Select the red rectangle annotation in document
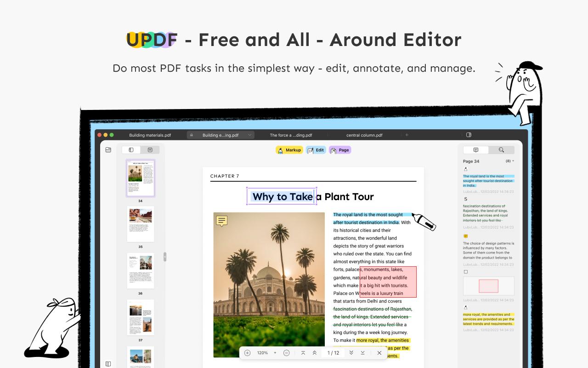The height and width of the screenshot is (368, 588). pyautogui.click(x=388, y=282)
